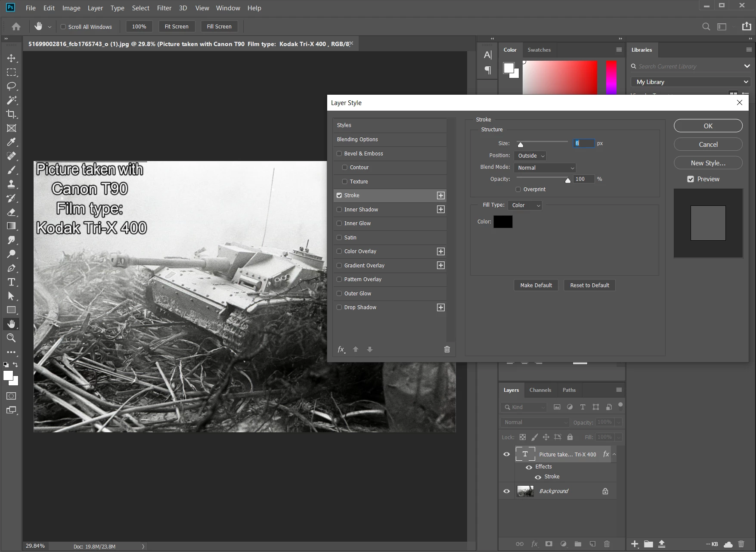Delete effect with Layer Style trash icon
756x552 pixels.
pyautogui.click(x=447, y=349)
